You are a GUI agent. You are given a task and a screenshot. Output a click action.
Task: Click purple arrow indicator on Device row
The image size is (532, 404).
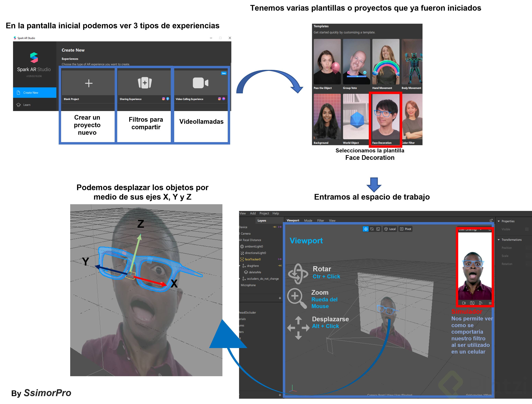[280, 227]
